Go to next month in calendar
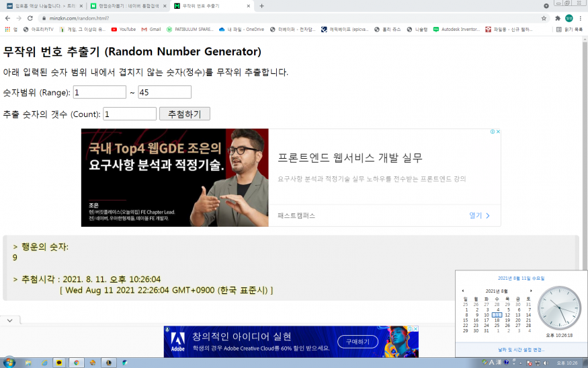 (x=531, y=291)
